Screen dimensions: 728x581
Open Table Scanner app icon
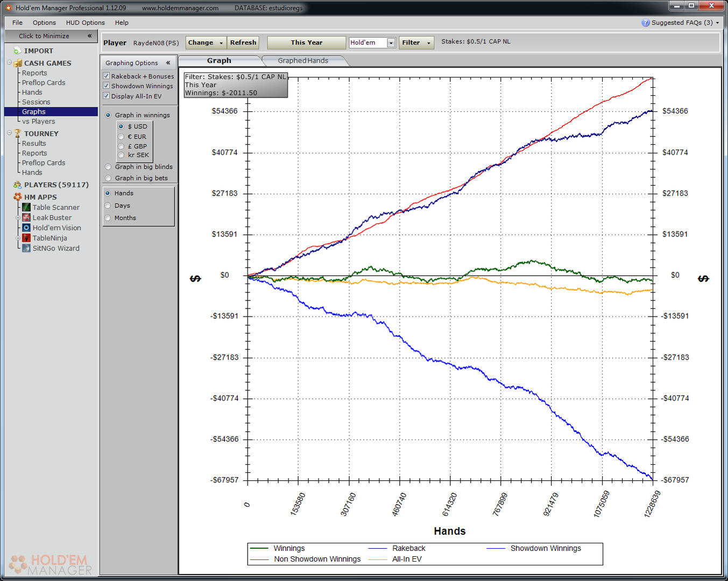pos(26,207)
